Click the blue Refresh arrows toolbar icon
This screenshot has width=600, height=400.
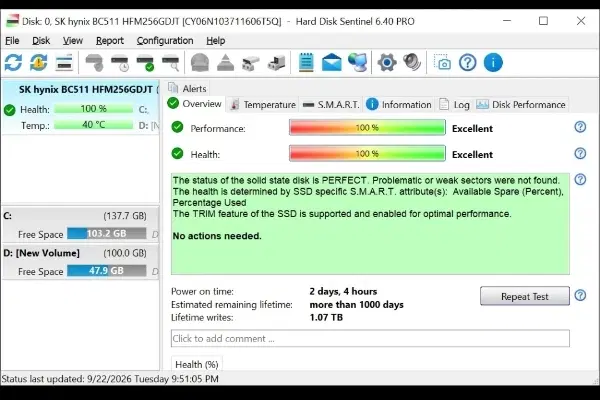(13, 62)
